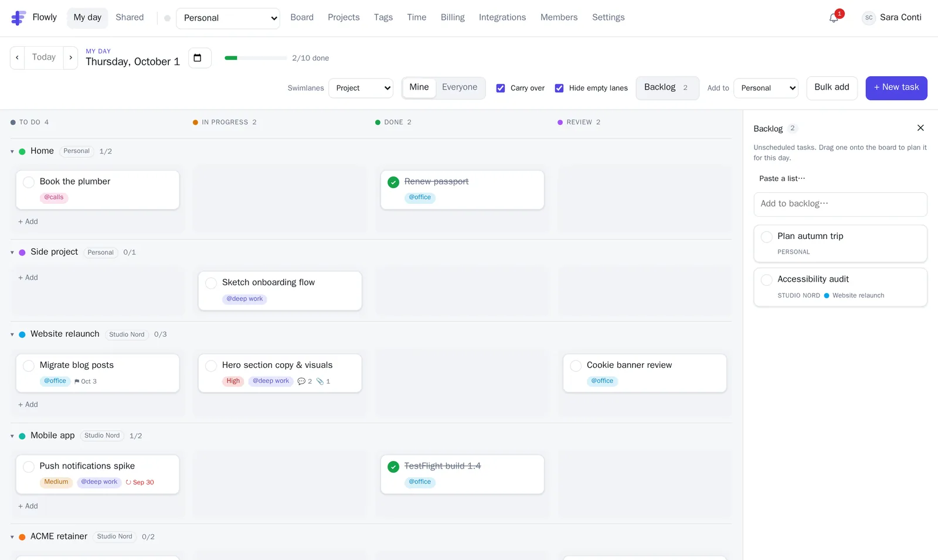This screenshot has width=938, height=560.
Task: Click the Sep 30 carry-over date icon
Action: pyautogui.click(x=128, y=483)
